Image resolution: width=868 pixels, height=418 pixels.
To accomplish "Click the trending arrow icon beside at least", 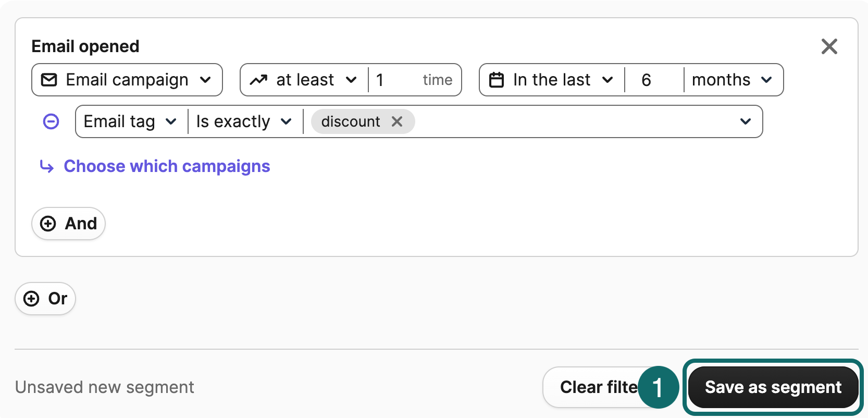I will click(x=258, y=80).
